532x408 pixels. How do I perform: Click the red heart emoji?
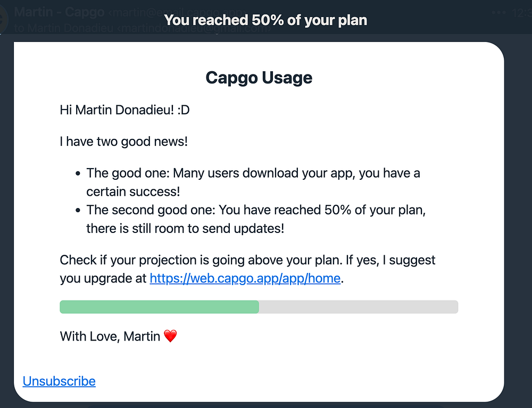coord(170,336)
